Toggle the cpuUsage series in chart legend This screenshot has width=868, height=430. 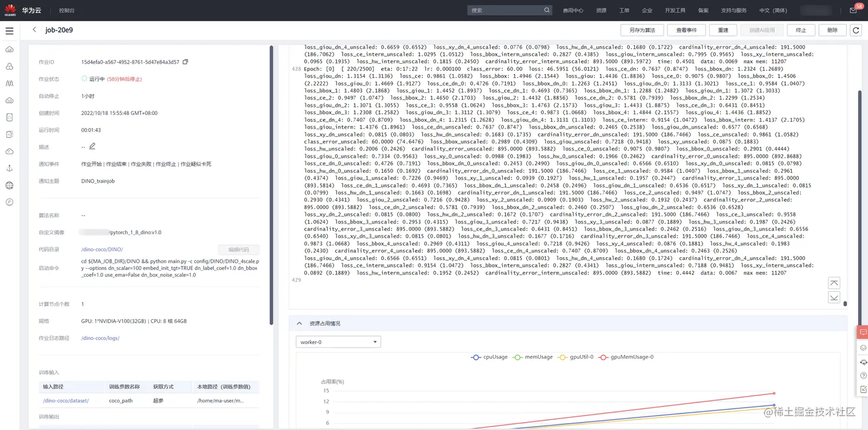[x=489, y=357]
